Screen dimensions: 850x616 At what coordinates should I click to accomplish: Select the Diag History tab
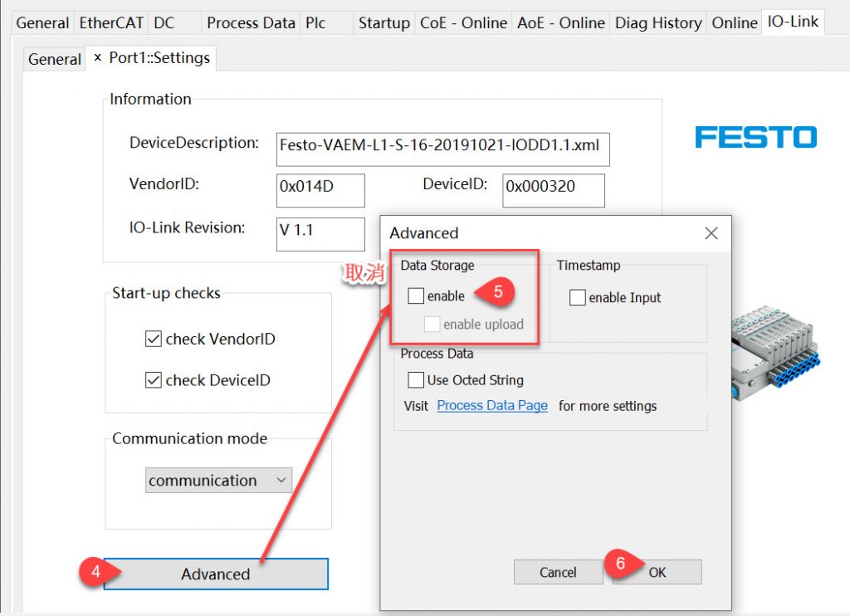[x=658, y=22]
